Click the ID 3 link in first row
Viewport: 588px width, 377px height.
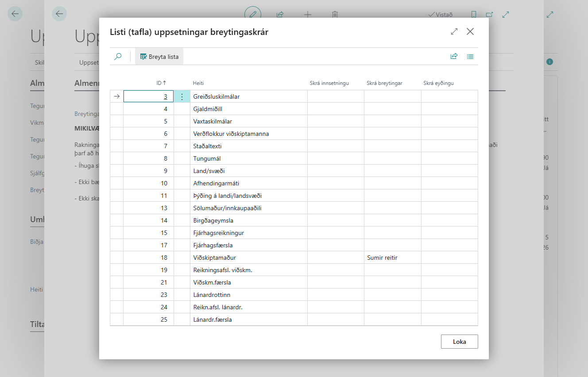[166, 96]
